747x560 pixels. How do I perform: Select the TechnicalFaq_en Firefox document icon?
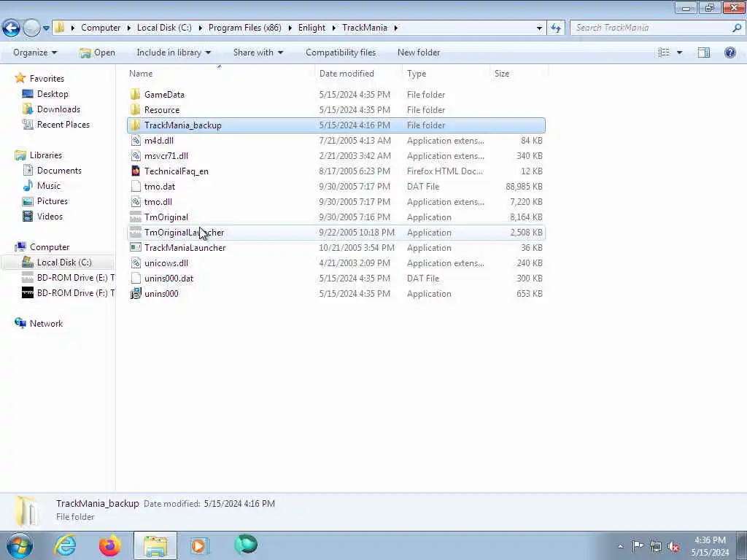tap(136, 171)
